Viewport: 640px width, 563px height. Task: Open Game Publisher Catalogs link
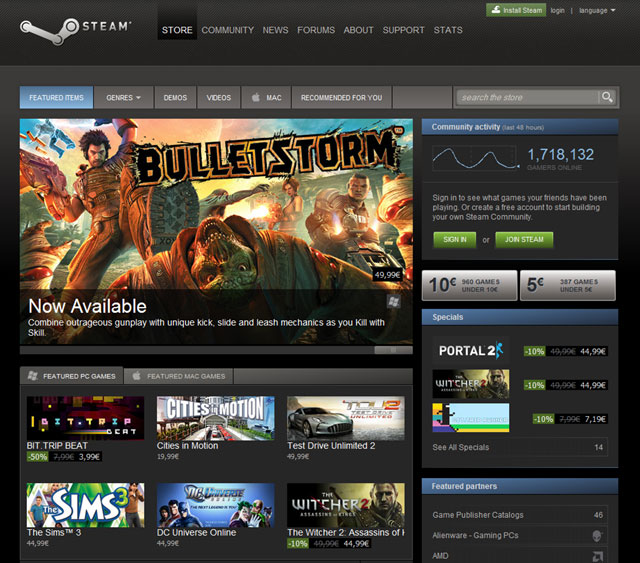[x=520, y=515]
